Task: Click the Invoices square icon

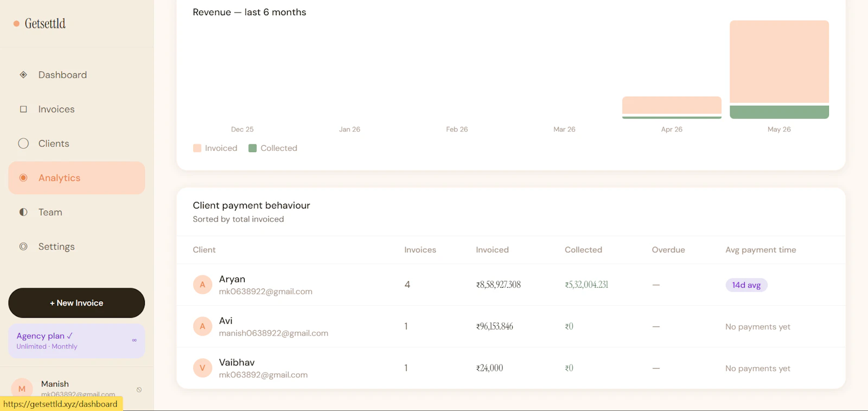Action: tap(23, 109)
